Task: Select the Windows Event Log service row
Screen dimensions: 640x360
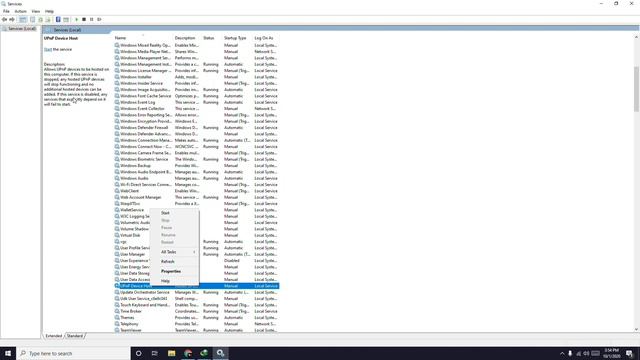Action: [x=196, y=102]
